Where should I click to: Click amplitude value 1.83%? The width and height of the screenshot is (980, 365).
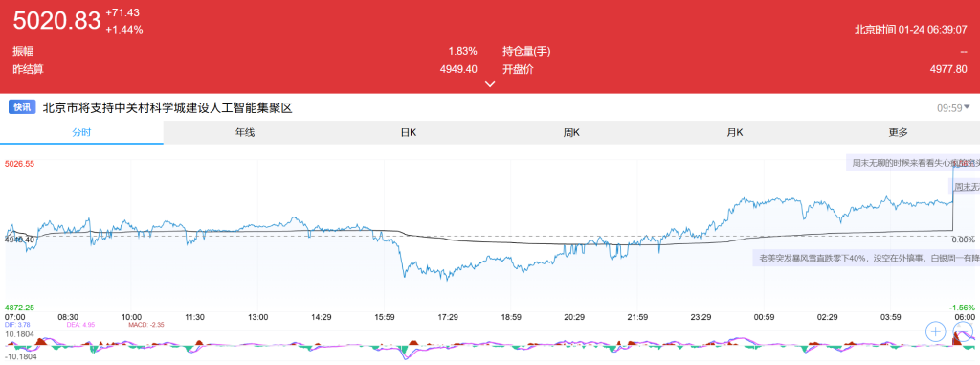tap(462, 52)
